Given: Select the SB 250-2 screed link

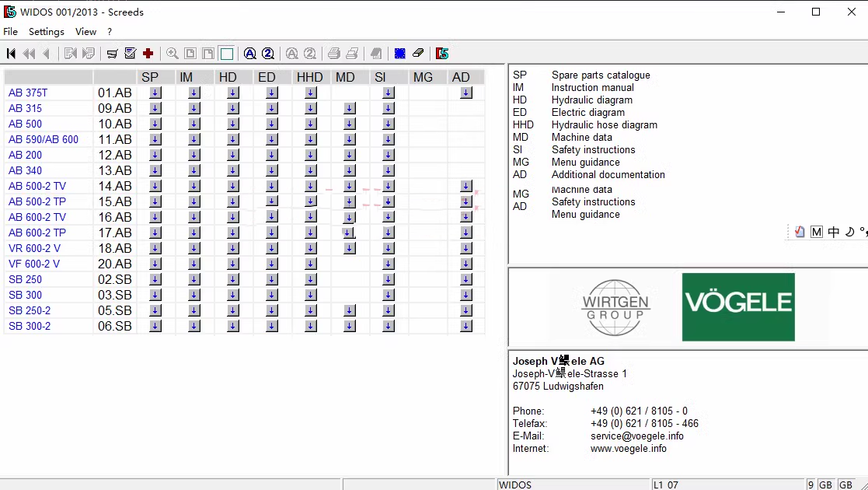Looking at the screenshot, I should (x=30, y=310).
